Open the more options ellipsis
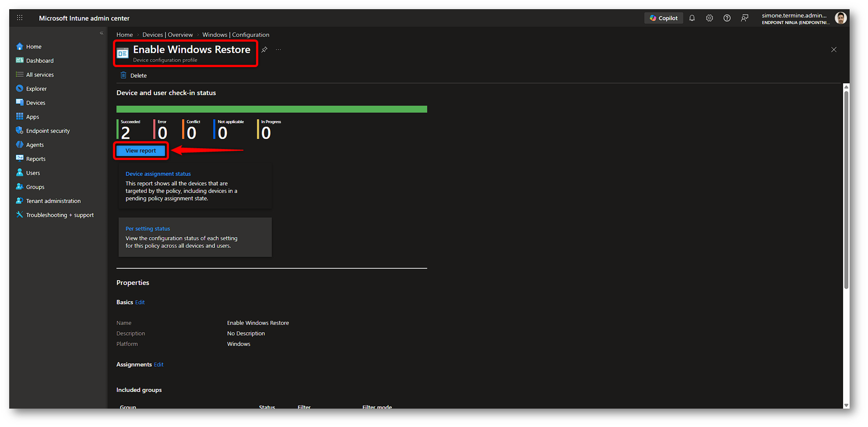 pyautogui.click(x=278, y=49)
